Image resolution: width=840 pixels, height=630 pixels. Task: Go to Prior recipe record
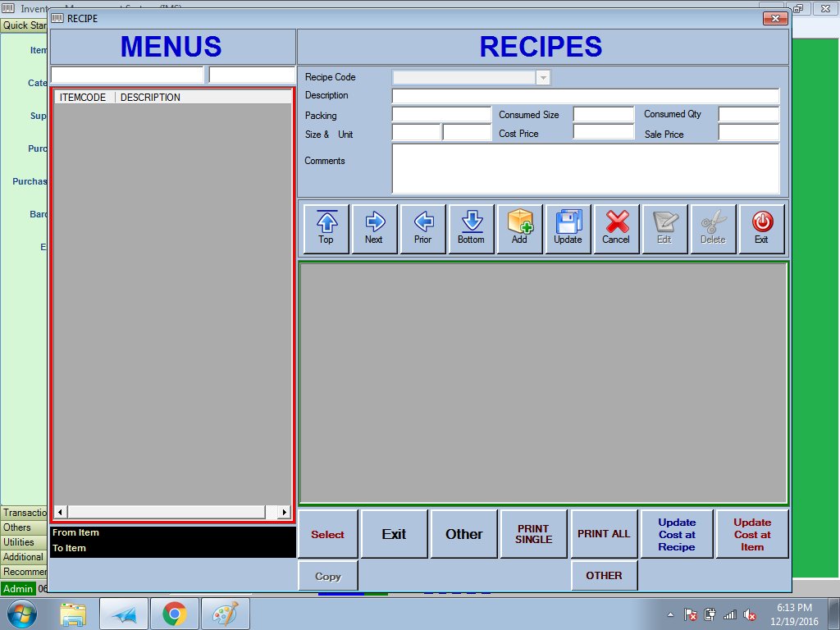pyautogui.click(x=422, y=228)
